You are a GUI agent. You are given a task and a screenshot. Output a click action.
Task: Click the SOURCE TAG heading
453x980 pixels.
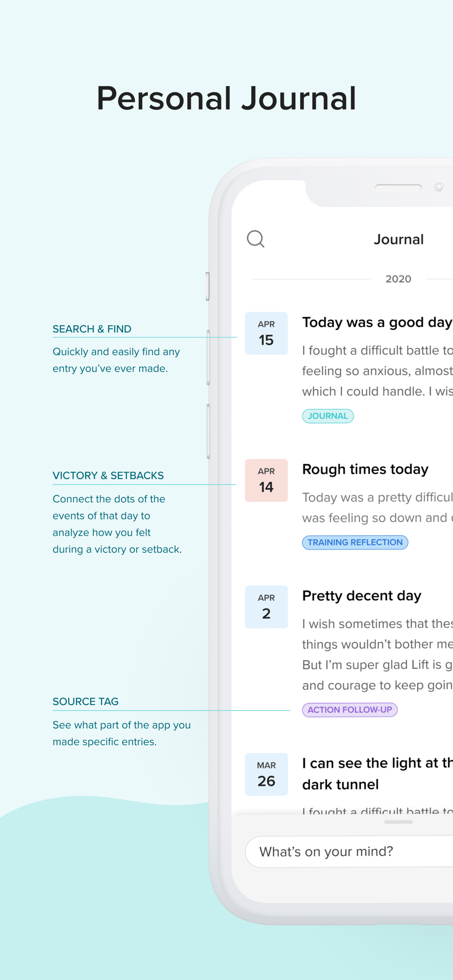tap(86, 702)
